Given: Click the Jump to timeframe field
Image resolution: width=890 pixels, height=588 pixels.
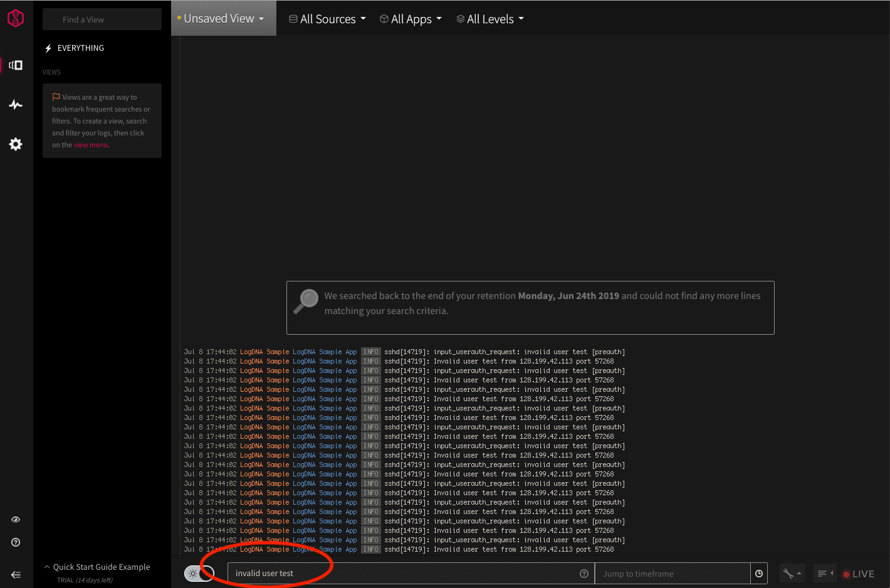Looking at the screenshot, I should pyautogui.click(x=673, y=574).
